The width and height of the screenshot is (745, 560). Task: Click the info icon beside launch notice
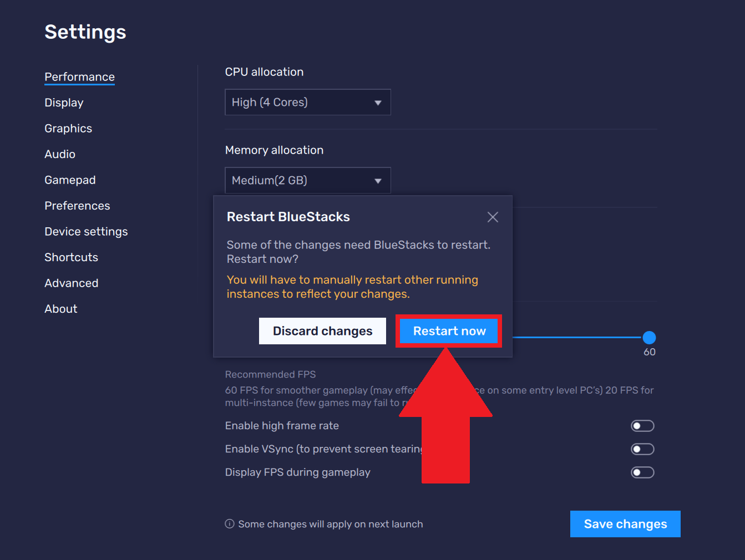(230, 524)
